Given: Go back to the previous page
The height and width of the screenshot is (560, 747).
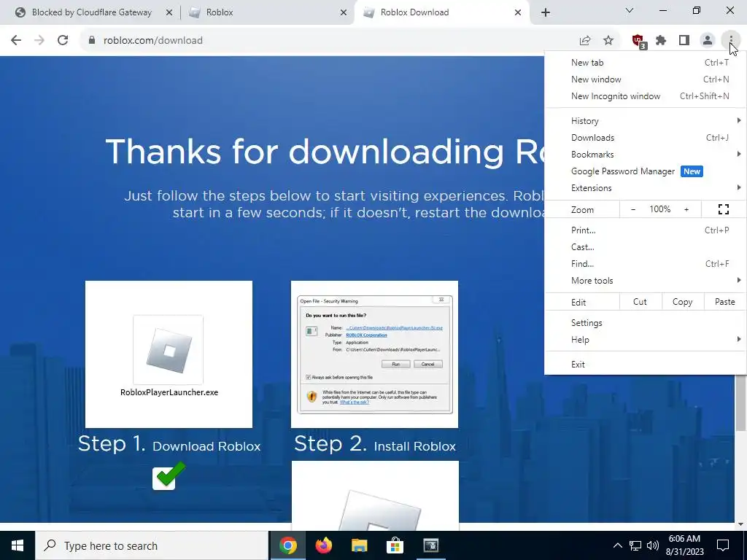Looking at the screenshot, I should [x=16, y=41].
